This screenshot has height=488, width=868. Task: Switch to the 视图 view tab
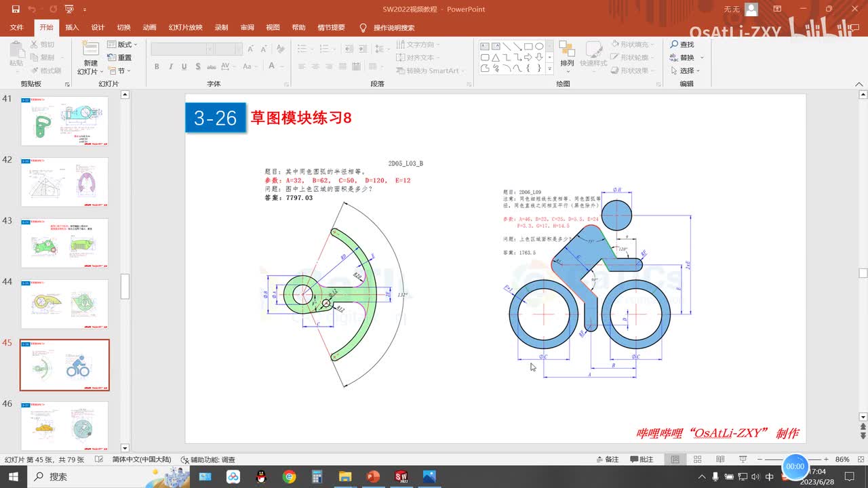tap(273, 28)
